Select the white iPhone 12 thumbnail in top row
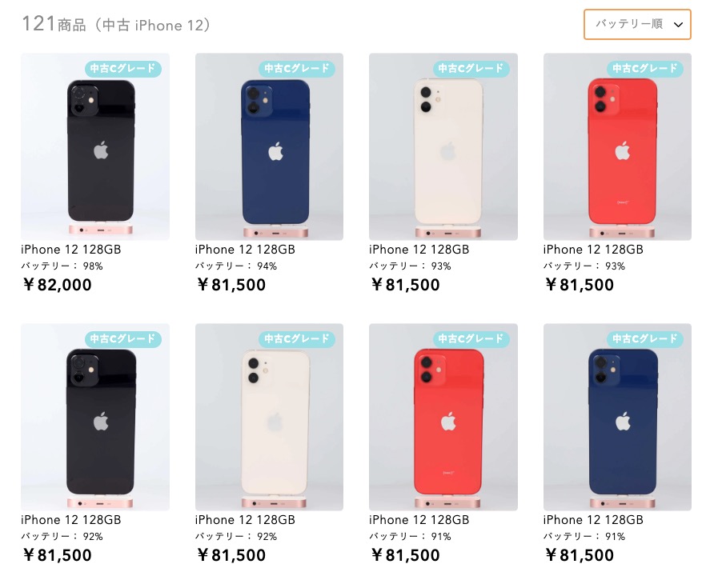This screenshot has width=714, height=588. 443,146
